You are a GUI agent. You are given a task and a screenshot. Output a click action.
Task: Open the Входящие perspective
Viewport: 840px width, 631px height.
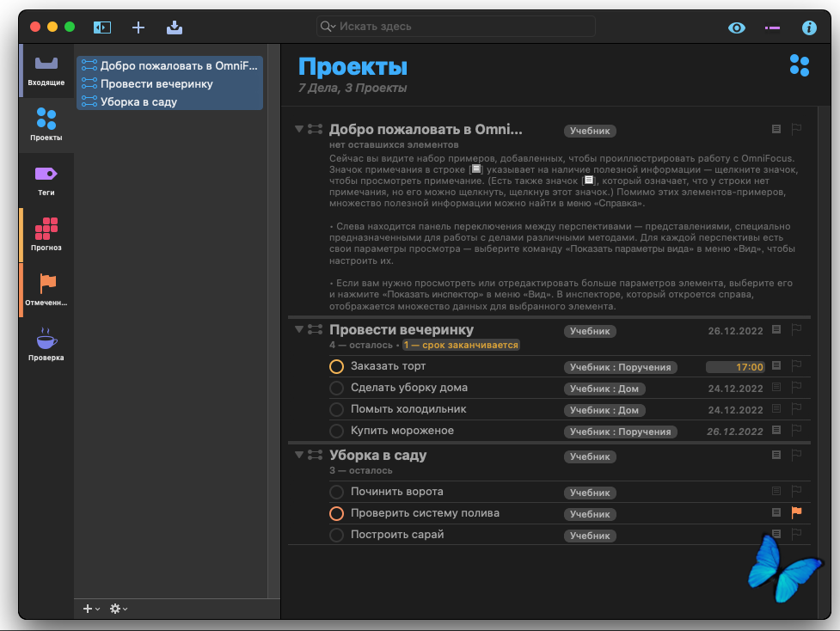coord(46,70)
